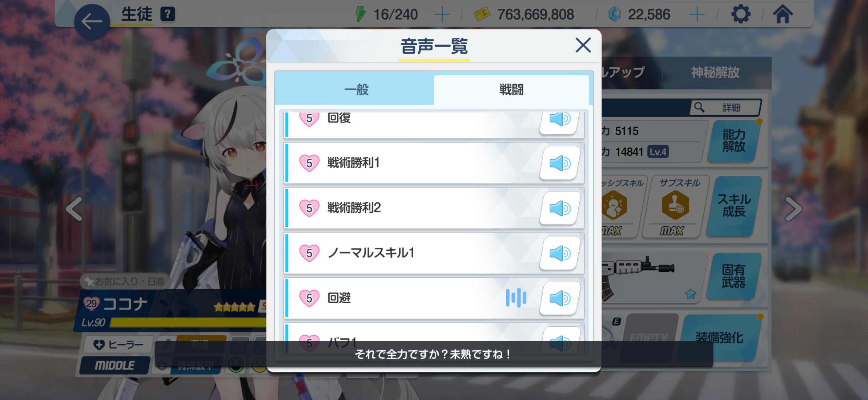The width and height of the screenshot is (868, 400).
Task: Play the 回避 voice line
Action: point(560,299)
